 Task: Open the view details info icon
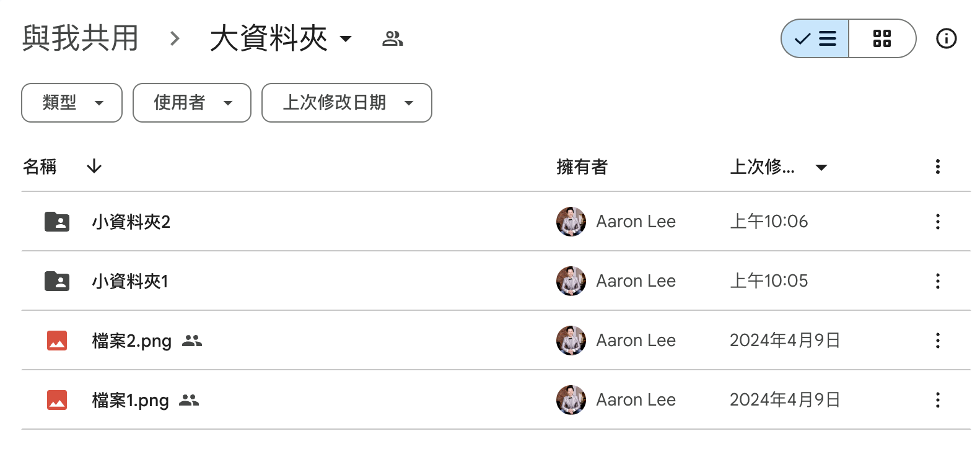[946, 38]
